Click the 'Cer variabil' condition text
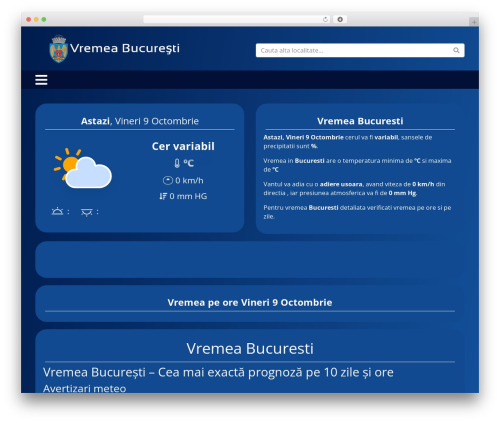This screenshot has height=423, width=500. (183, 146)
